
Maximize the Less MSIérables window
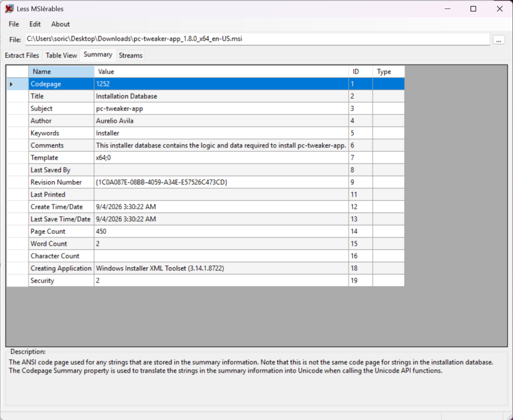coord(473,9)
